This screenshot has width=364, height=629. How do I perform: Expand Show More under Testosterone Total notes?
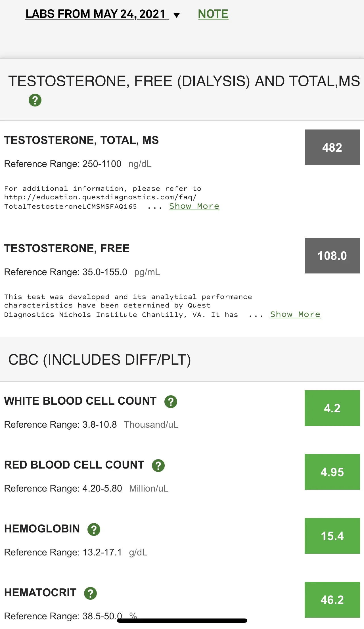click(x=194, y=206)
